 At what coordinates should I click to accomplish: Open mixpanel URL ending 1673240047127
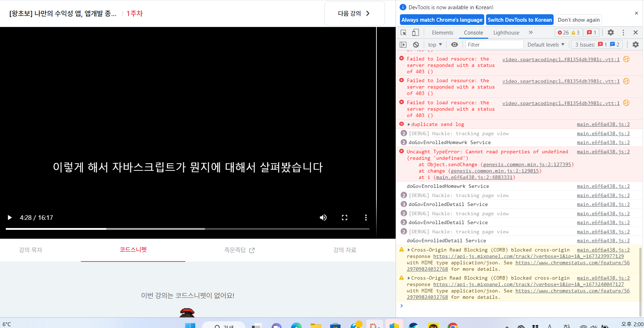pyautogui.click(x=528, y=285)
